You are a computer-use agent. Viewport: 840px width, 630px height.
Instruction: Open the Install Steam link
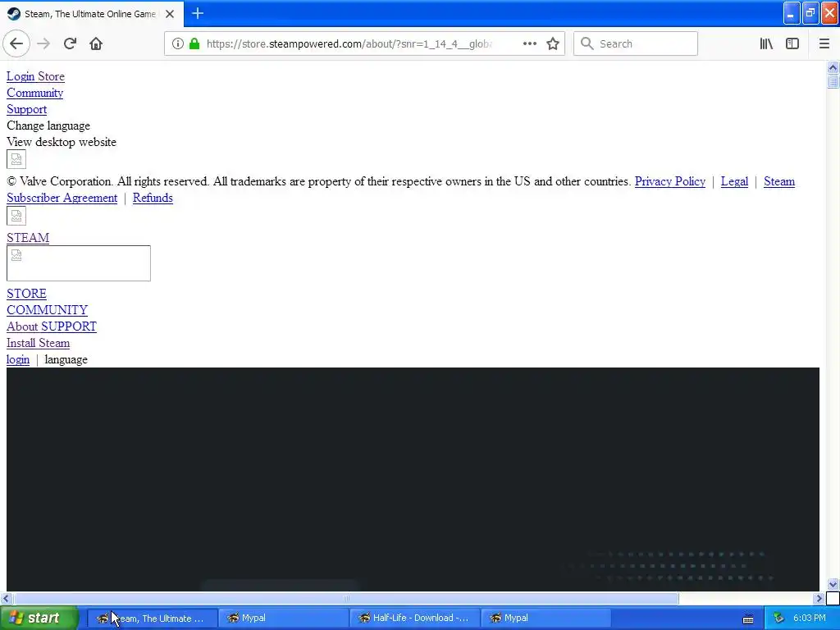38,343
